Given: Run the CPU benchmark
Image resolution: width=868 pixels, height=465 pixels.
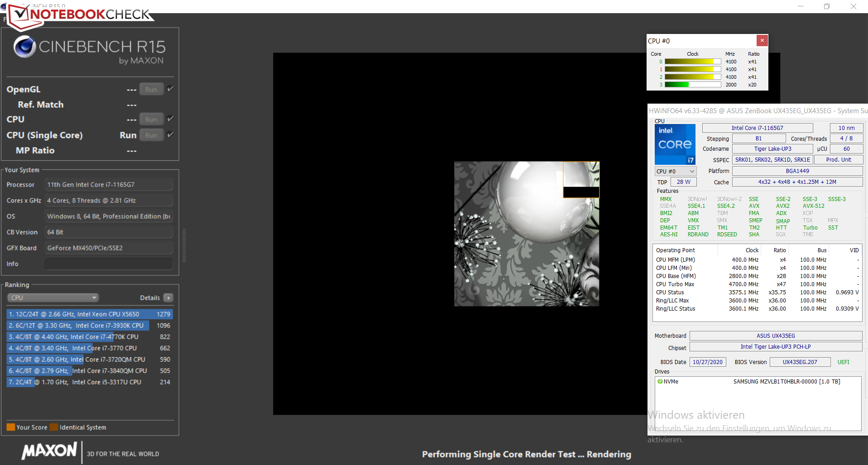Looking at the screenshot, I should pos(151,120).
